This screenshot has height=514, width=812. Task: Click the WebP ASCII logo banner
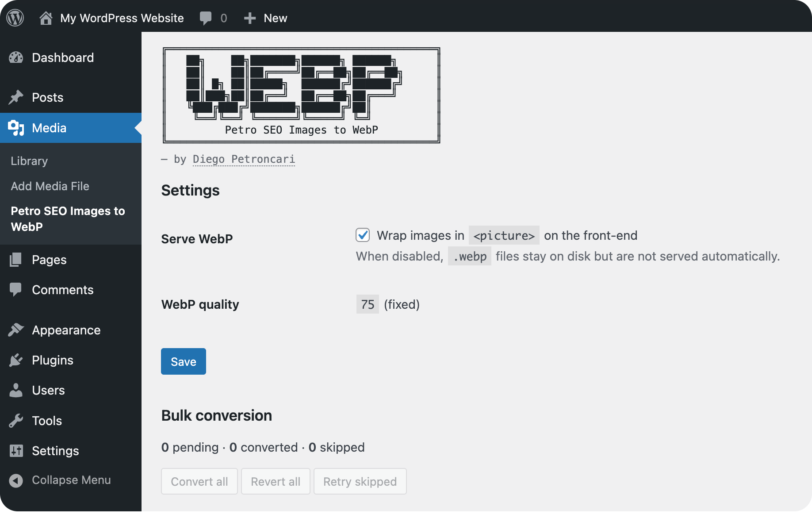pos(301,95)
